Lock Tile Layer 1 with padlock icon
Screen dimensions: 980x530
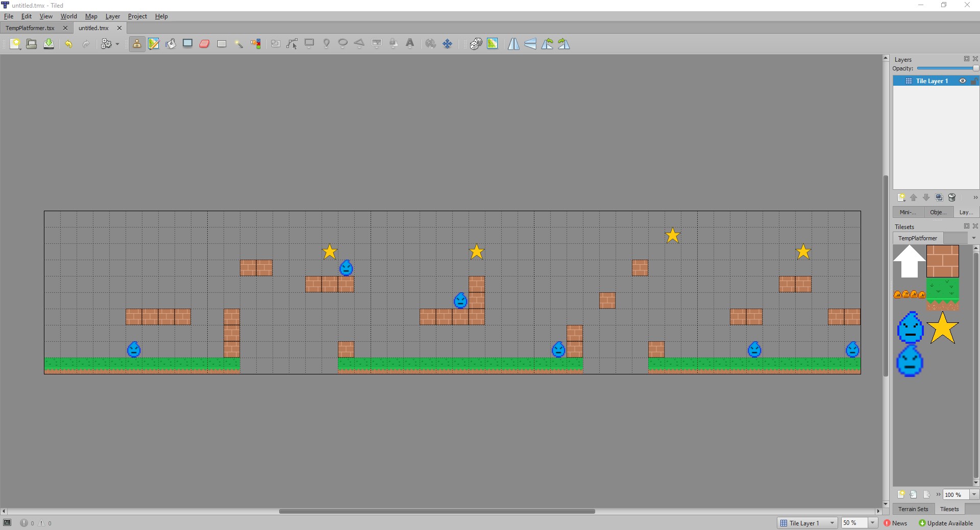974,81
